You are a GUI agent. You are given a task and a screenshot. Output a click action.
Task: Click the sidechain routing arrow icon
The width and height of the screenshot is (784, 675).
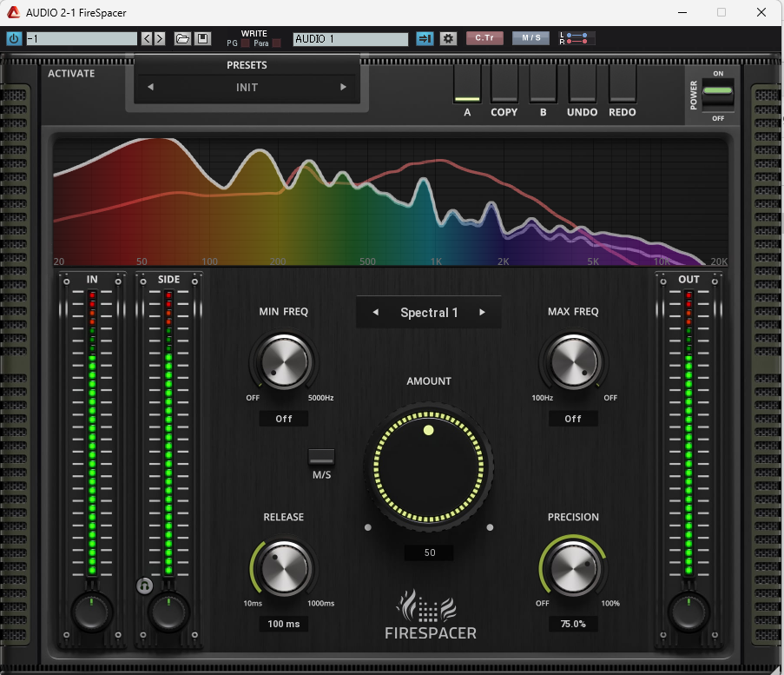point(425,38)
